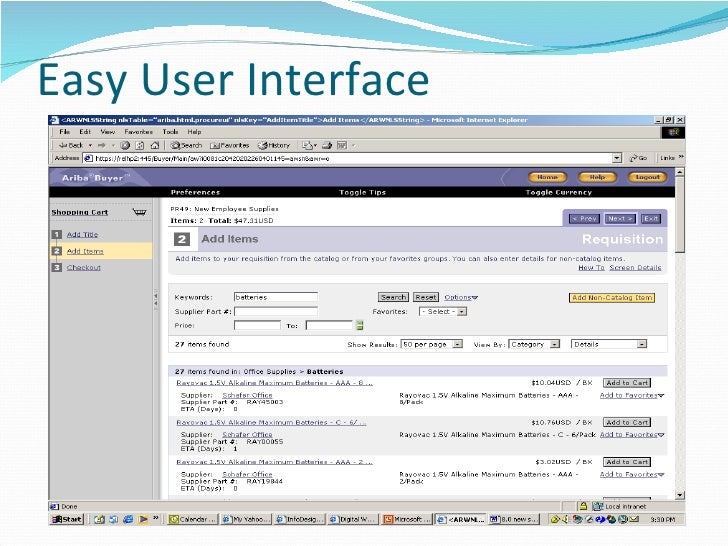Open the Tools menu in menu bar
The image size is (728, 546).
click(x=170, y=131)
